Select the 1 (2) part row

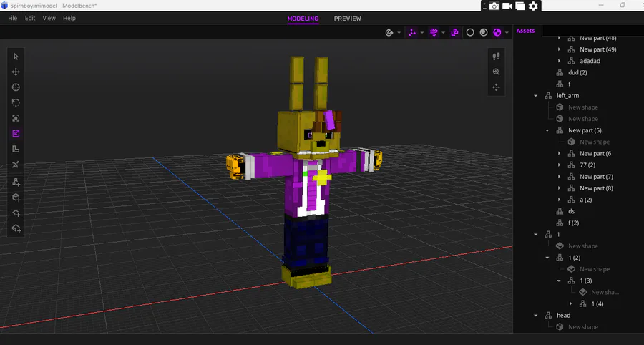coord(574,258)
